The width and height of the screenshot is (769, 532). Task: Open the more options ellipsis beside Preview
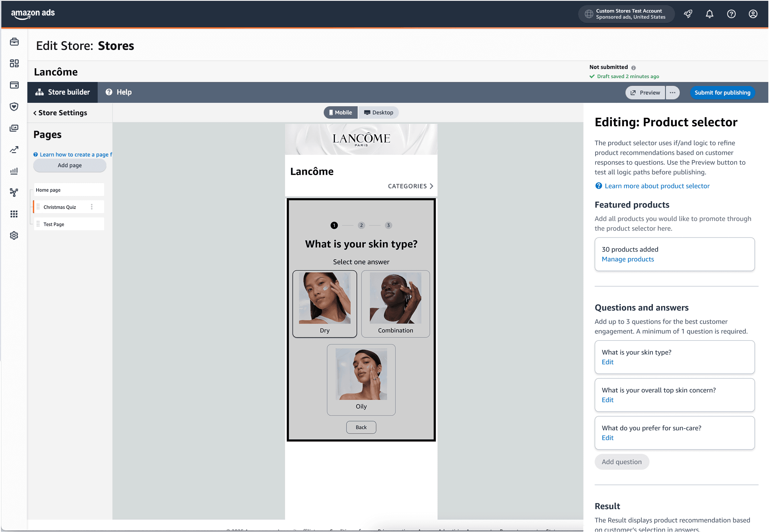(x=672, y=92)
